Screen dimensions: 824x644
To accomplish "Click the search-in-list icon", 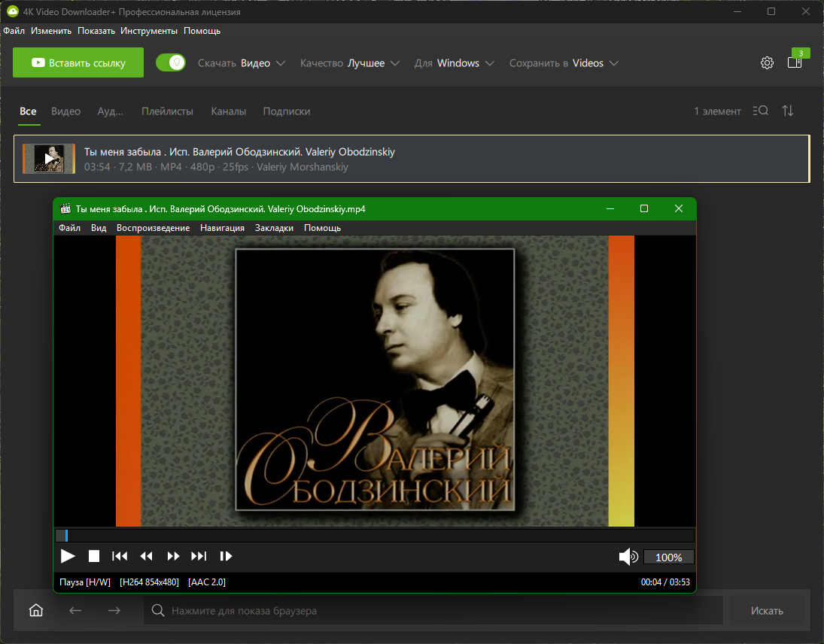I will [761, 111].
